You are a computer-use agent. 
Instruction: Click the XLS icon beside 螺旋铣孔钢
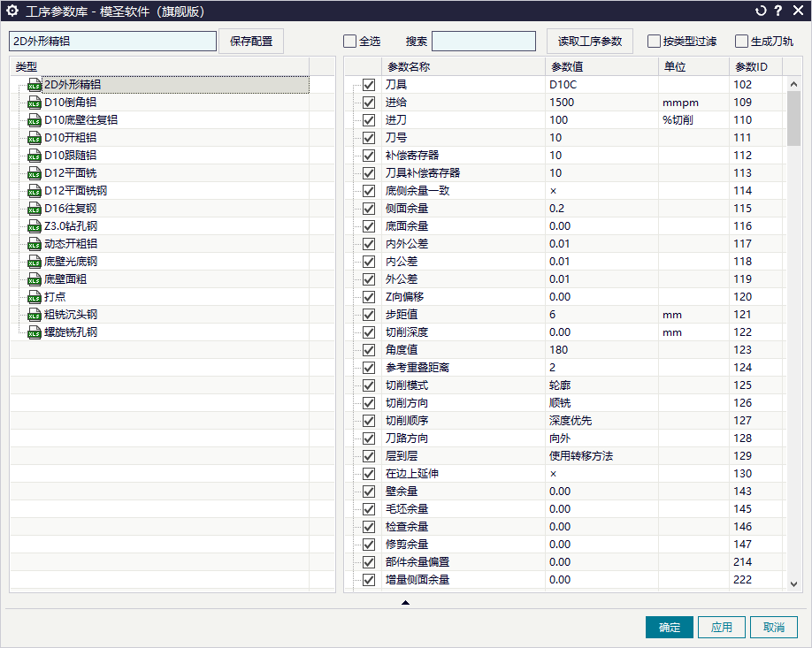(x=34, y=332)
